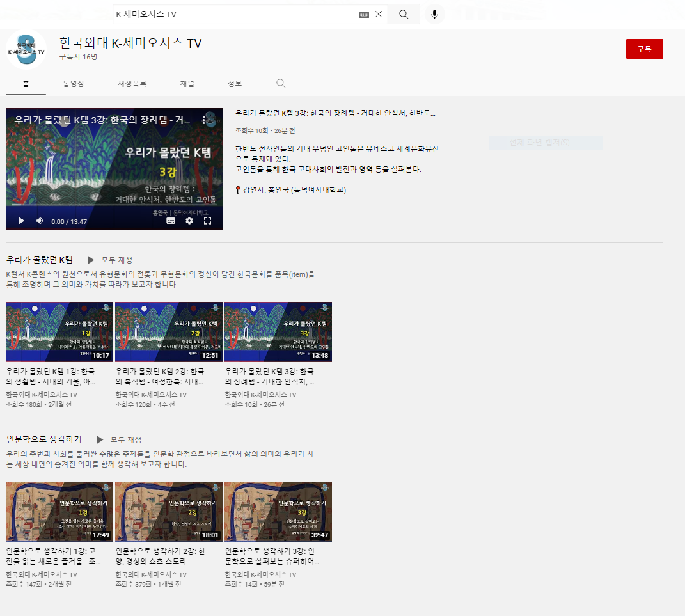Open 인문학으로 생각하기 1강 thumbnail
Image resolution: width=685 pixels, height=616 pixels.
click(x=59, y=512)
